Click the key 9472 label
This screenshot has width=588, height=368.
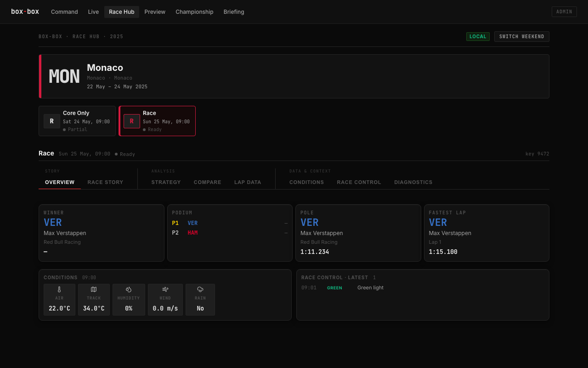click(x=537, y=154)
